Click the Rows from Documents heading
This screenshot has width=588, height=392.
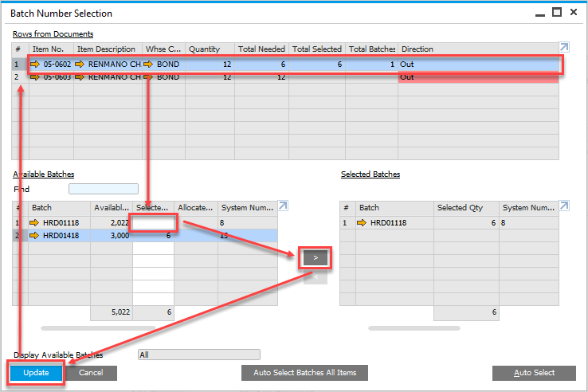tap(53, 33)
